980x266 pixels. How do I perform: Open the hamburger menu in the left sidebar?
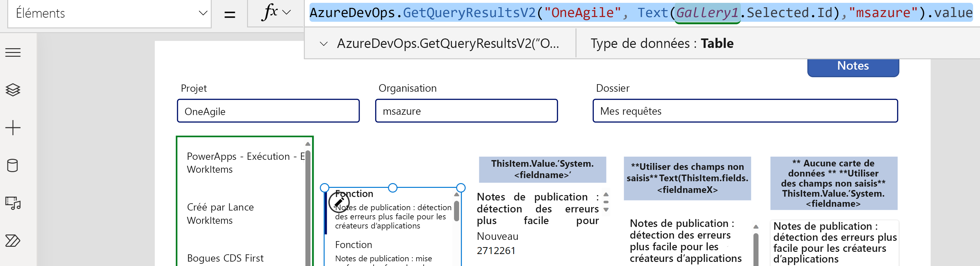13,52
